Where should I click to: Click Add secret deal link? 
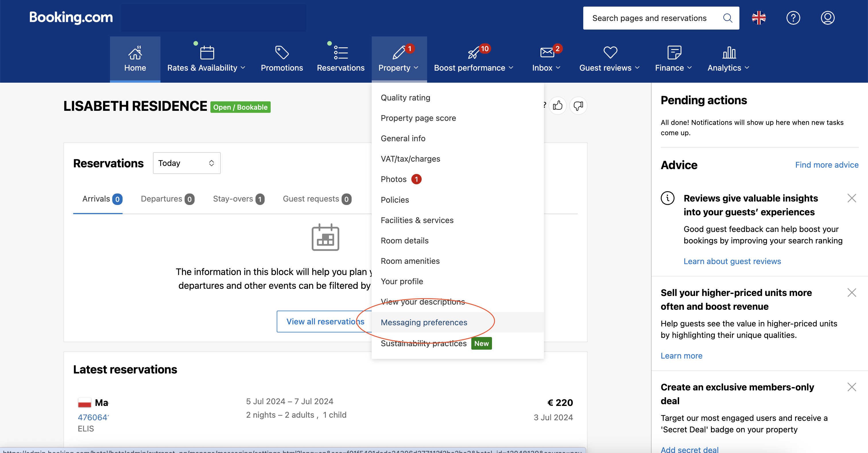689,449
